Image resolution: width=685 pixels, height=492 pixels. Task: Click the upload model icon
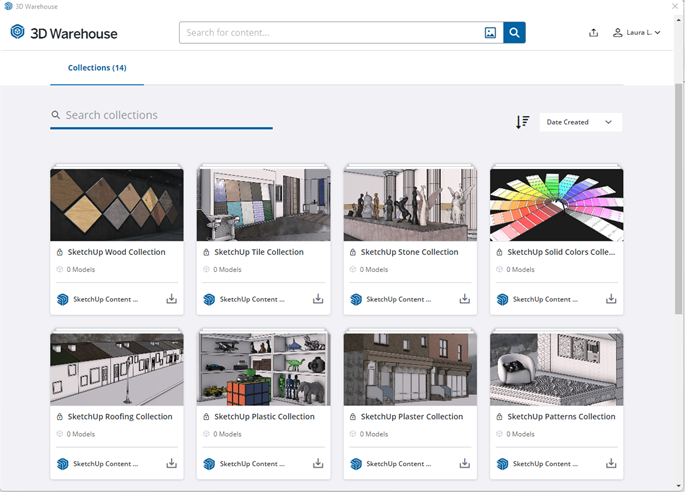pos(593,33)
